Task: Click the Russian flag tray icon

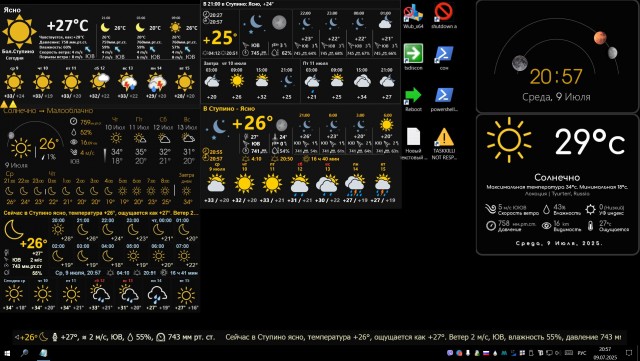Action: [486, 353]
